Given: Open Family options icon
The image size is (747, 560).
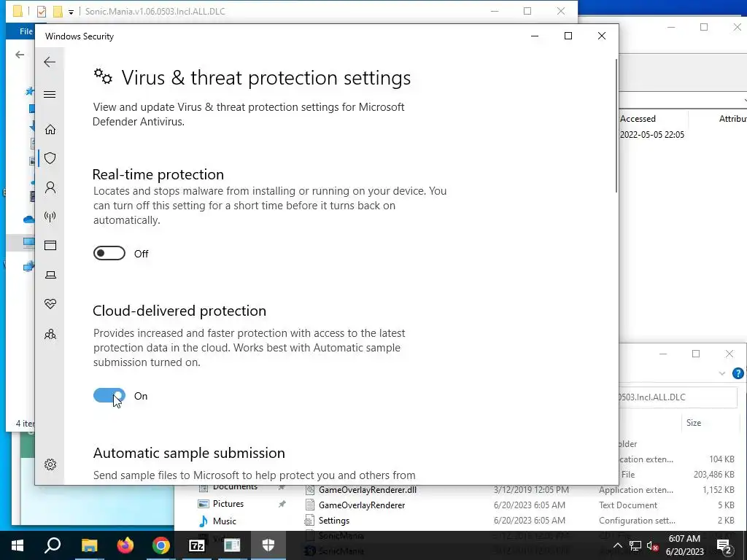Looking at the screenshot, I should click(x=50, y=334).
